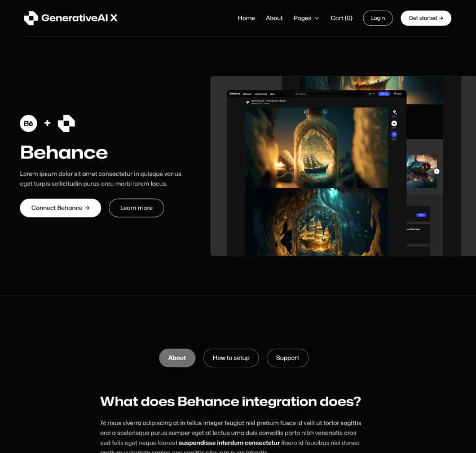The height and width of the screenshot is (453, 476).
Task: Click the white circle icon in preview sidebar
Action: pyautogui.click(x=394, y=123)
